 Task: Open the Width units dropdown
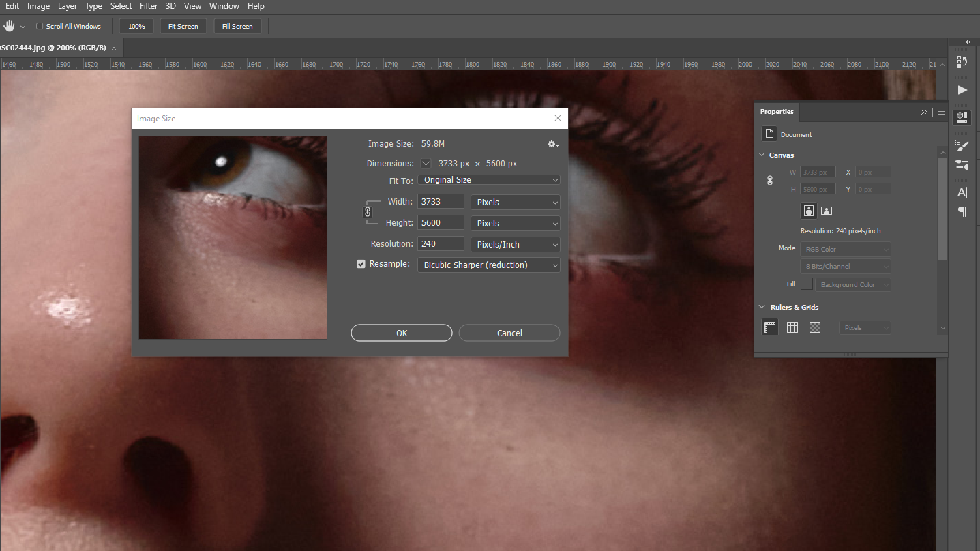[516, 202]
